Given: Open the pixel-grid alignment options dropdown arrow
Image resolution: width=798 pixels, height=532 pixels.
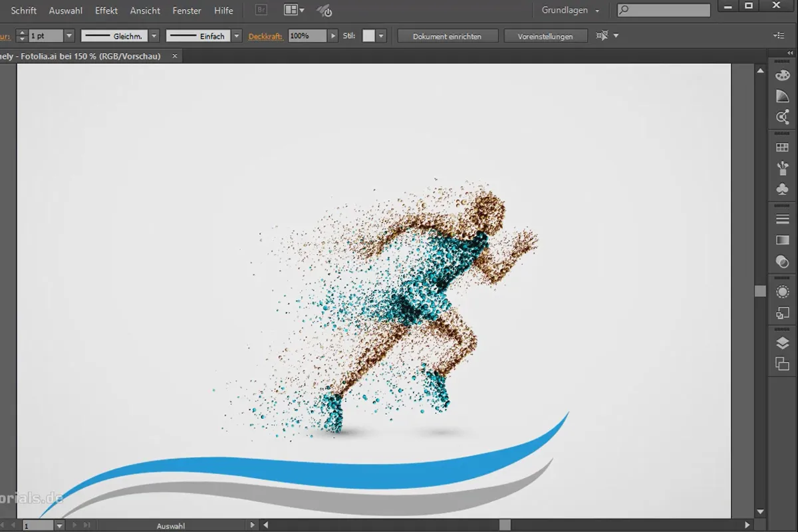Looking at the screenshot, I should click(x=616, y=36).
